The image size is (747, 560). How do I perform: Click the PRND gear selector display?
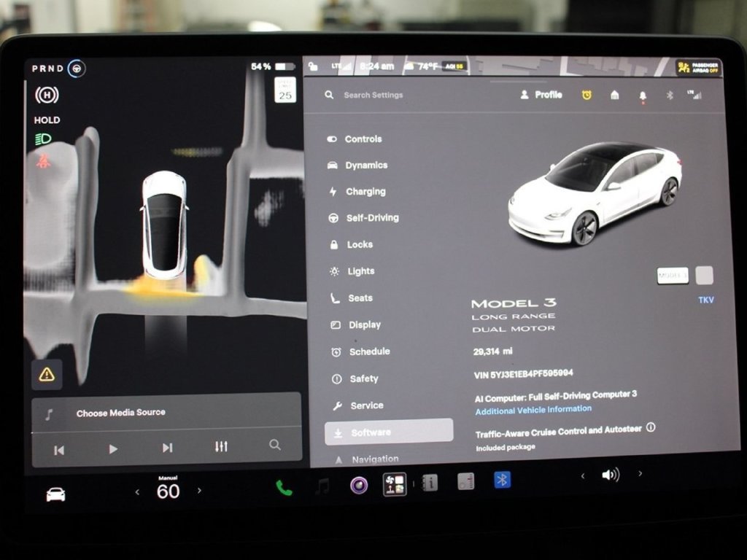click(47, 69)
